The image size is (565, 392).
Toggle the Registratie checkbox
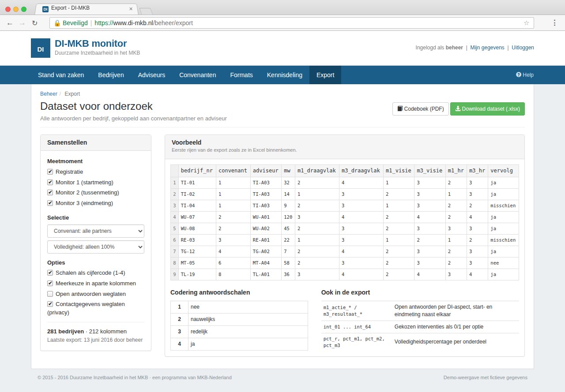pyautogui.click(x=50, y=172)
